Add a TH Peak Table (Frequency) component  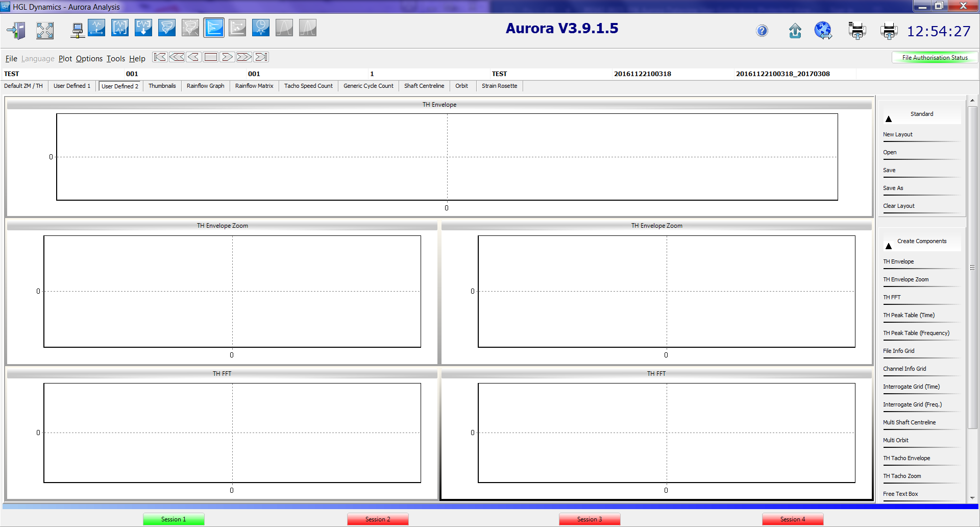coord(916,333)
